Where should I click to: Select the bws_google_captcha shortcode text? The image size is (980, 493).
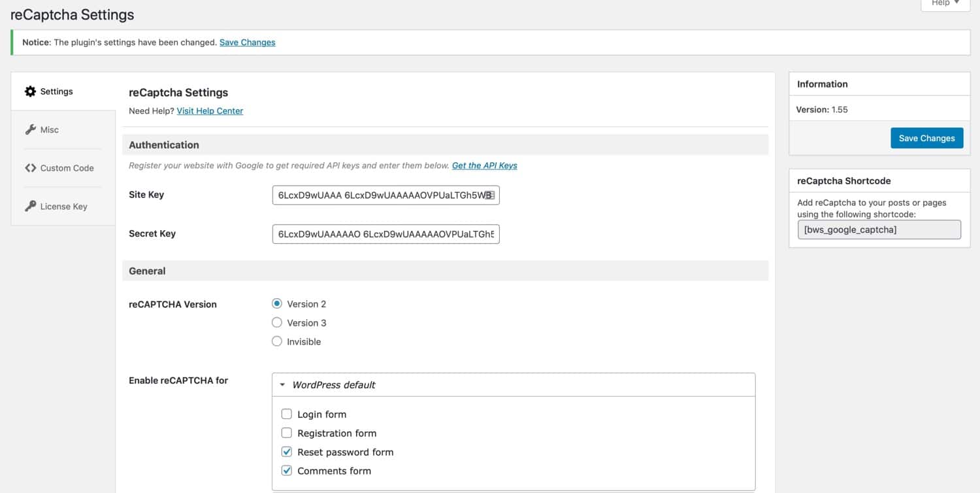[879, 229]
